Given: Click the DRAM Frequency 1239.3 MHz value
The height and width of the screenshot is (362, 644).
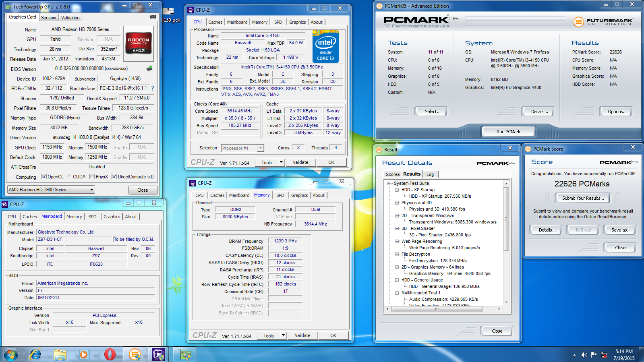Looking at the screenshot, I should pos(285,241).
